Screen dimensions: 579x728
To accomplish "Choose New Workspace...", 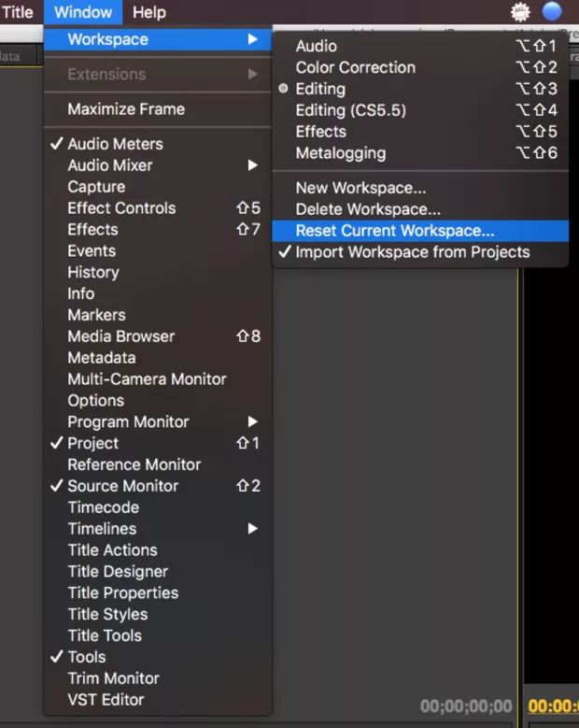I will (420, 188).
